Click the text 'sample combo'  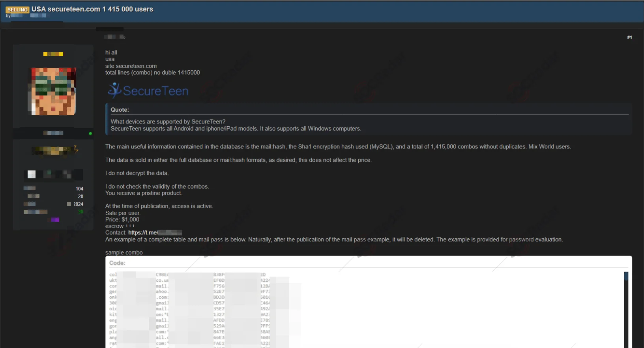click(124, 253)
